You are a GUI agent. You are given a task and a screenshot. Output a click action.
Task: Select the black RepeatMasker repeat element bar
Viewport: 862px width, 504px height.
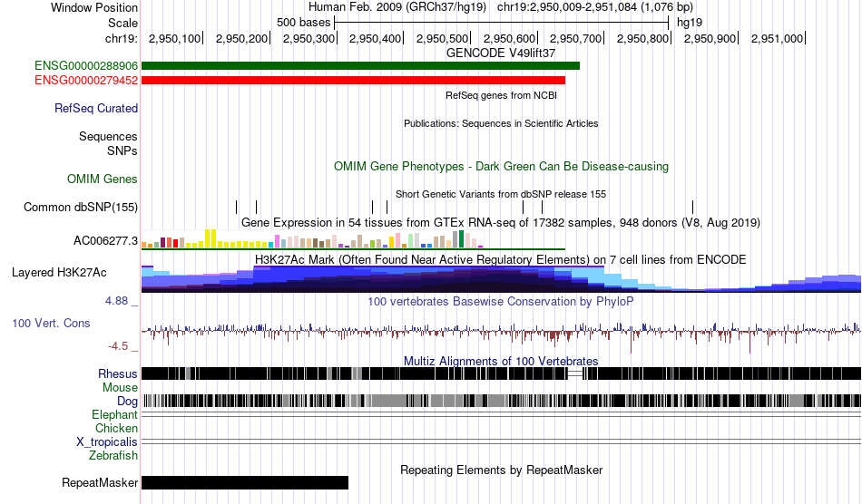tap(245, 482)
